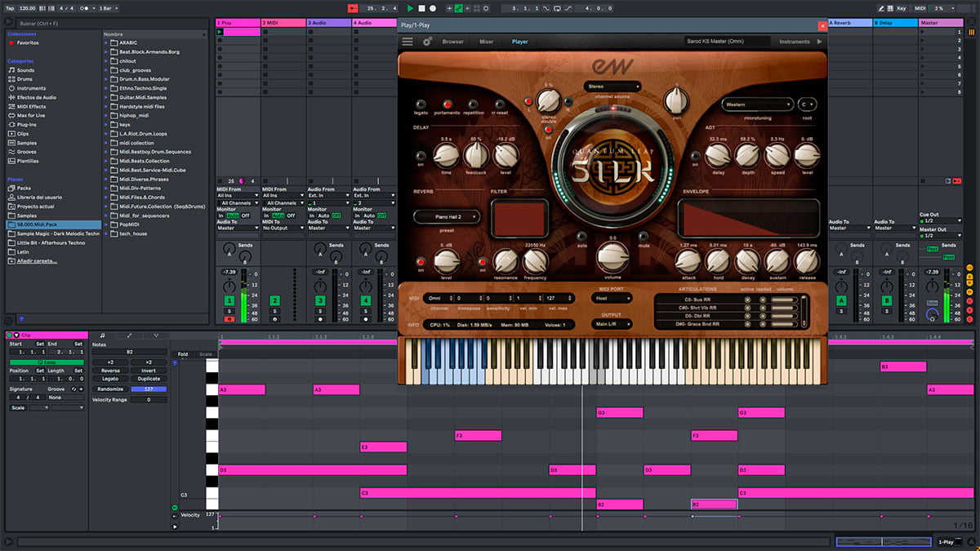Click the Reverse notes button

click(110, 371)
